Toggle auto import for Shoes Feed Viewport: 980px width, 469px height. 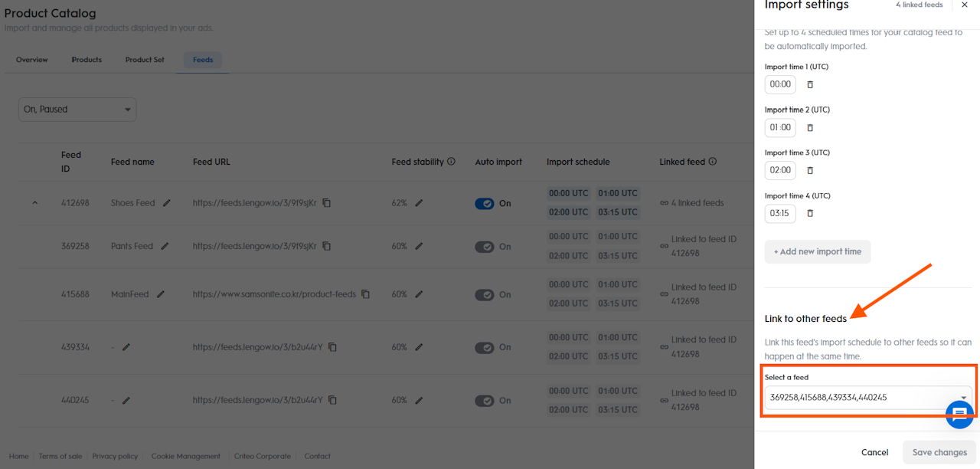click(485, 203)
